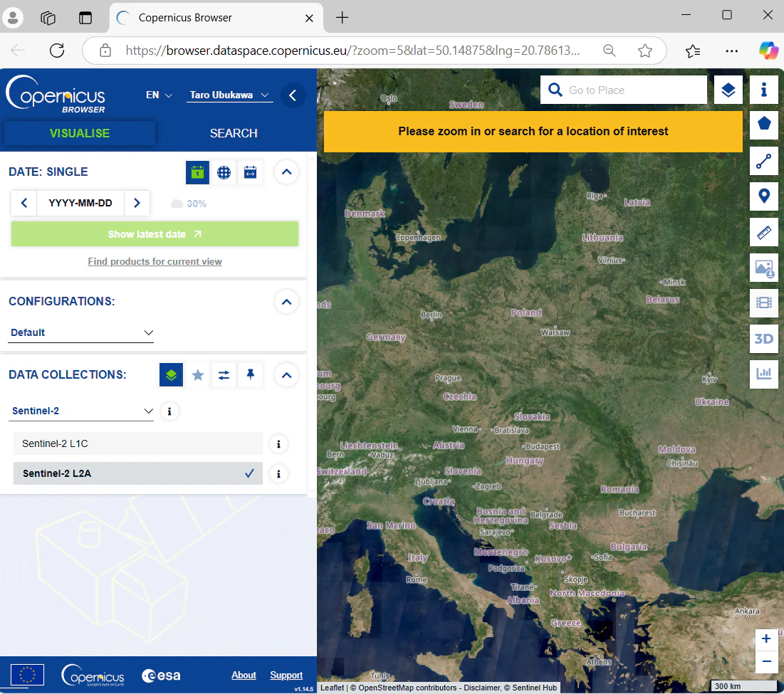
Task: Select Sentinel-2 L2A option
Action: coord(138,473)
